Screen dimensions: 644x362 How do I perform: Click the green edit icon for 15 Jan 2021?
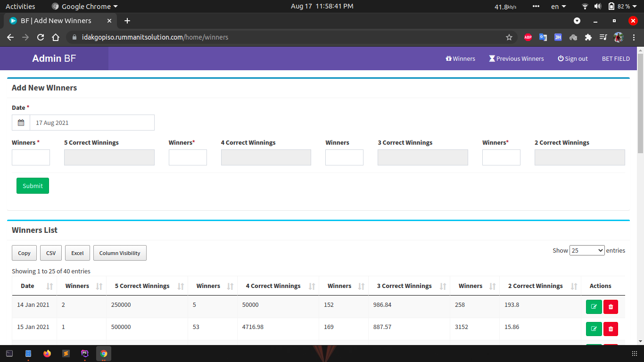[594, 329]
